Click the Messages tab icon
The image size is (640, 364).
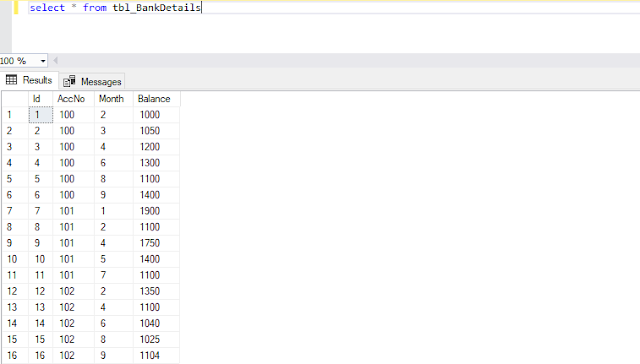tap(69, 81)
